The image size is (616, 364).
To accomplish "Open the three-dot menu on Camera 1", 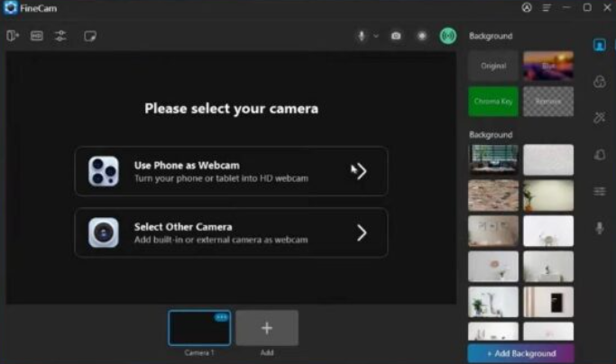I will [221, 317].
